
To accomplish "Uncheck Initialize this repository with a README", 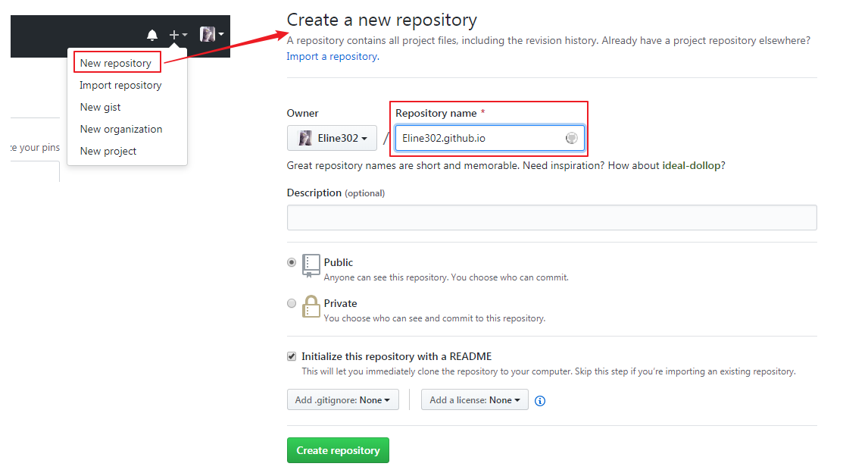I will point(292,356).
